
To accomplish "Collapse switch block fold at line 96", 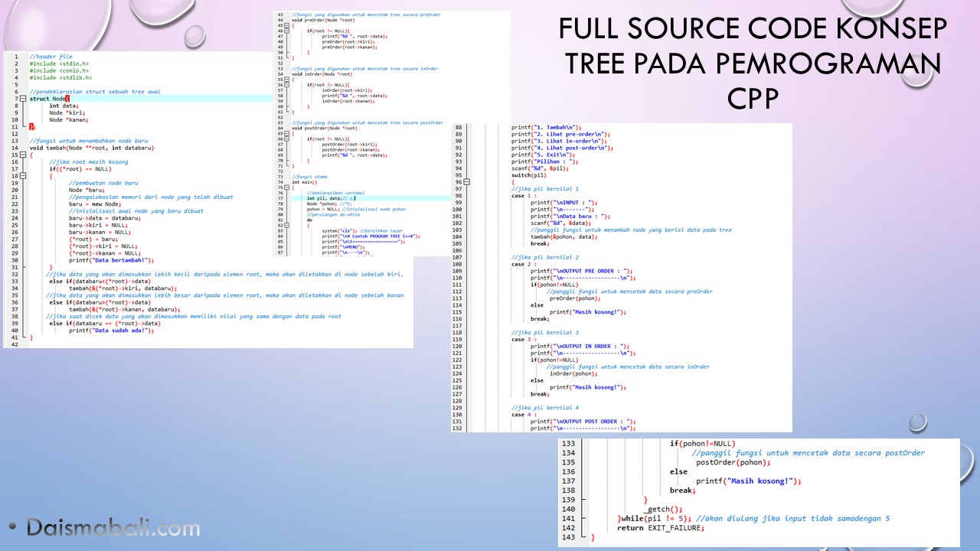I will tap(467, 182).
